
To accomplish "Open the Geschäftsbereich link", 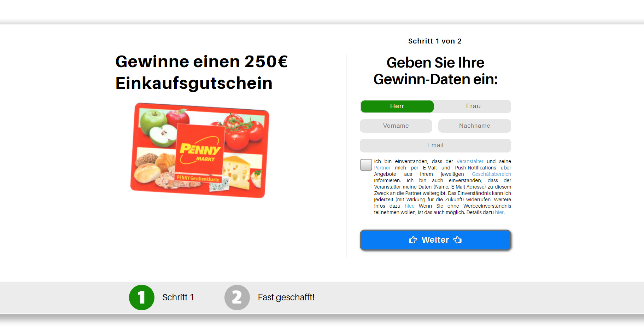I will pyautogui.click(x=491, y=174).
